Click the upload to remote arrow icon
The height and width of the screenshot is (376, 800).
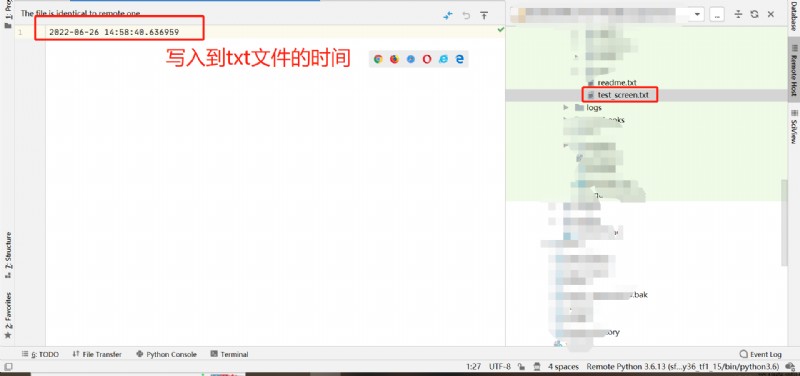[484, 15]
